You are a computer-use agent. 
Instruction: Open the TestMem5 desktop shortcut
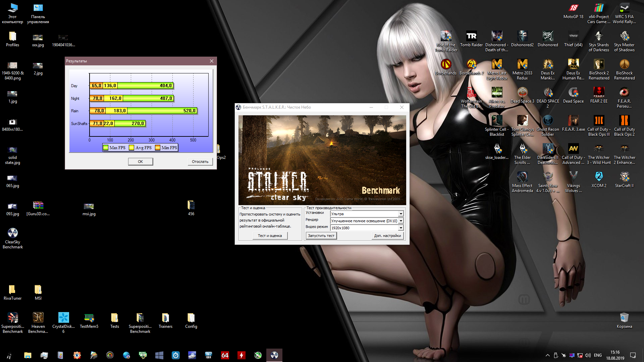(89, 318)
